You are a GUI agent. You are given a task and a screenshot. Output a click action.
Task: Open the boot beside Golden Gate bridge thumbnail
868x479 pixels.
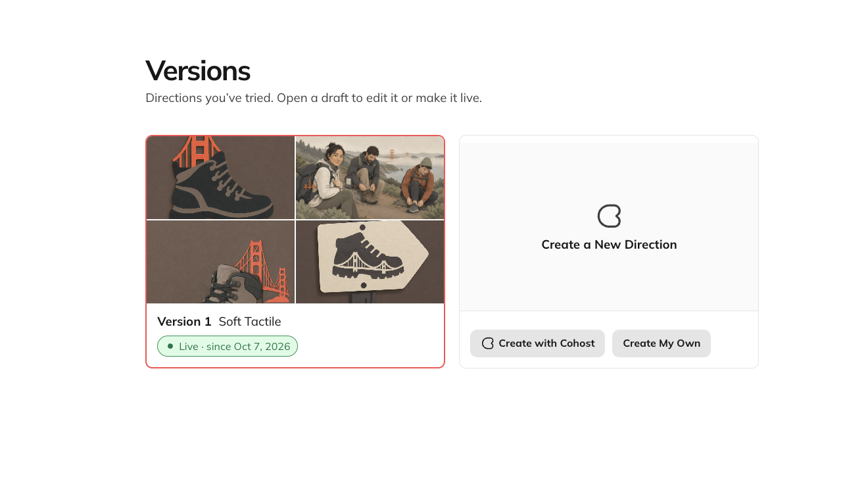click(x=220, y=262)
